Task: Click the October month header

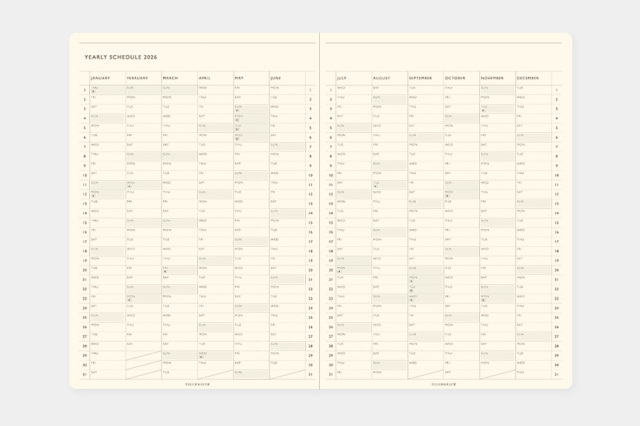Action: tap(457, 78)
